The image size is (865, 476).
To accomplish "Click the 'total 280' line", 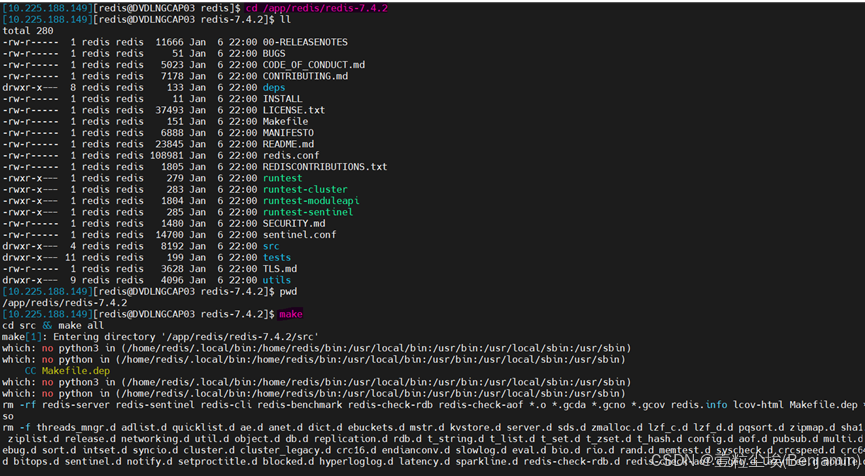I will click(28, 31).
